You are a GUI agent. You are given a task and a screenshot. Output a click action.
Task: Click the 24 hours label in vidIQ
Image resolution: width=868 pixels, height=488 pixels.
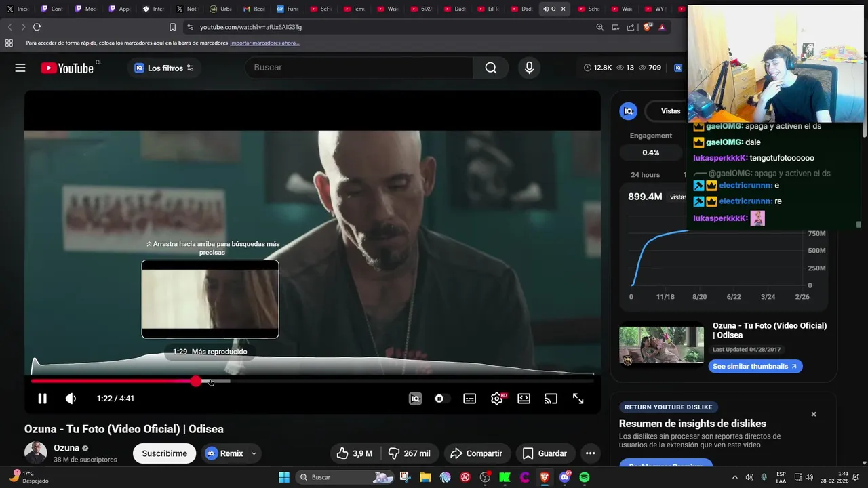click(x=645, y=175)
